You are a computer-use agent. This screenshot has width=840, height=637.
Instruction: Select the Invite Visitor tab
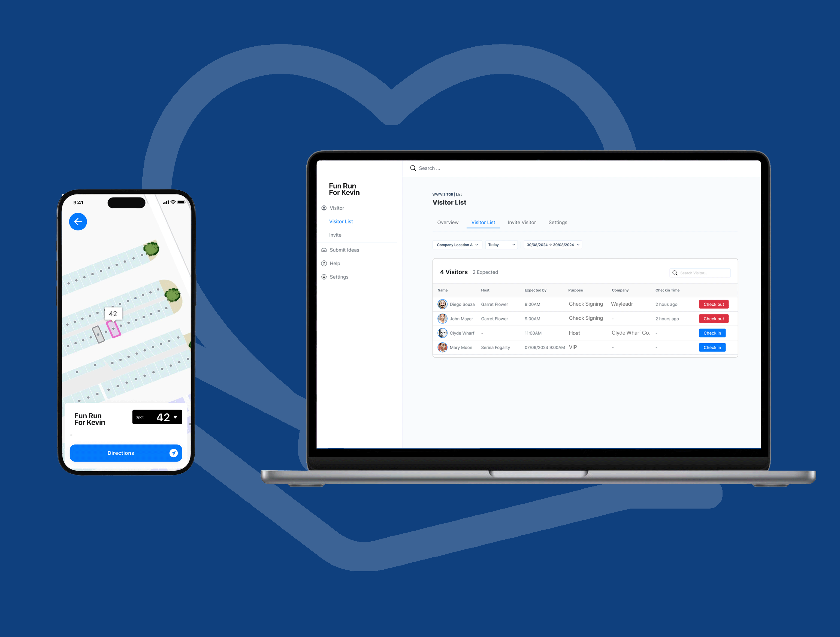[x=522, y=222]
